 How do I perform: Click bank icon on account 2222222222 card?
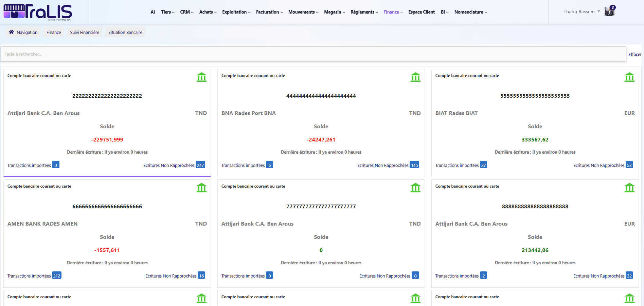point(201,77)
